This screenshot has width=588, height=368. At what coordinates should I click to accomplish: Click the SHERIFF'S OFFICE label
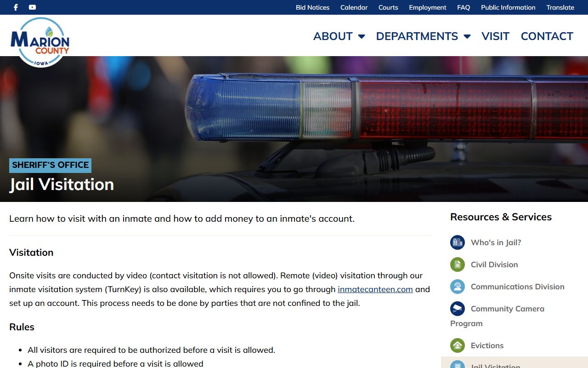click(x=51, y=165)
